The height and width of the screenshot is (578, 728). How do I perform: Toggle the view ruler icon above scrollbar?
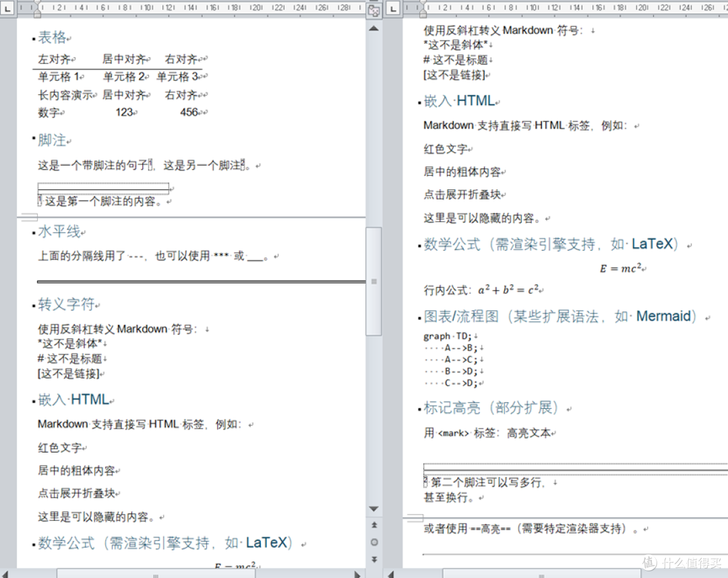point(373,11)
